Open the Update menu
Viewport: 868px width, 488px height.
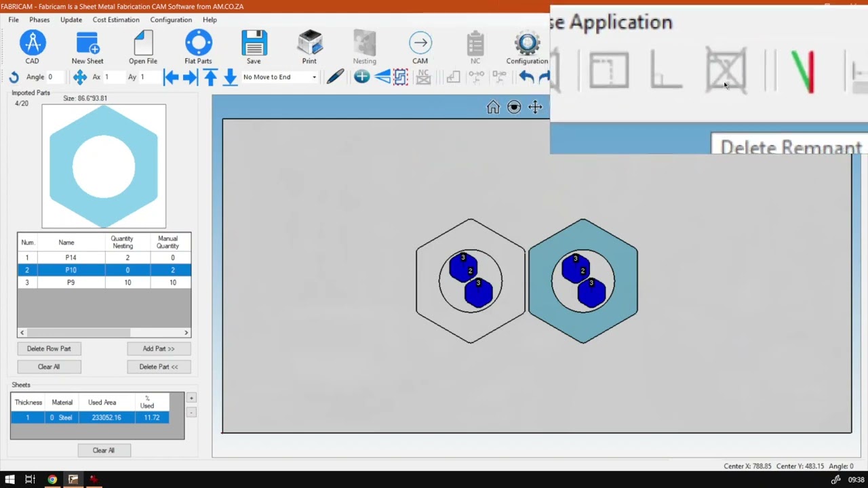pyautogui.click(x=71, y=20)
